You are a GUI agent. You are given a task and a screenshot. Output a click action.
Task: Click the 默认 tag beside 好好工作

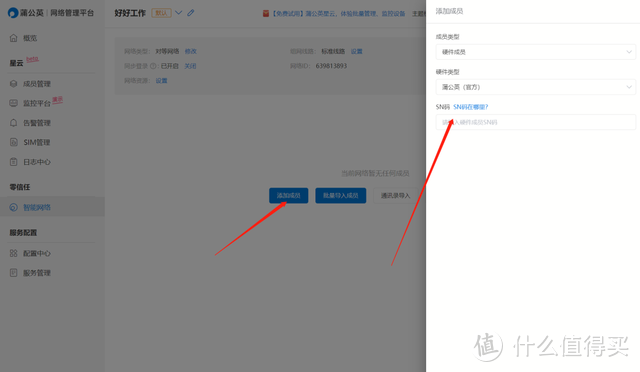click(x=161, y=13)
